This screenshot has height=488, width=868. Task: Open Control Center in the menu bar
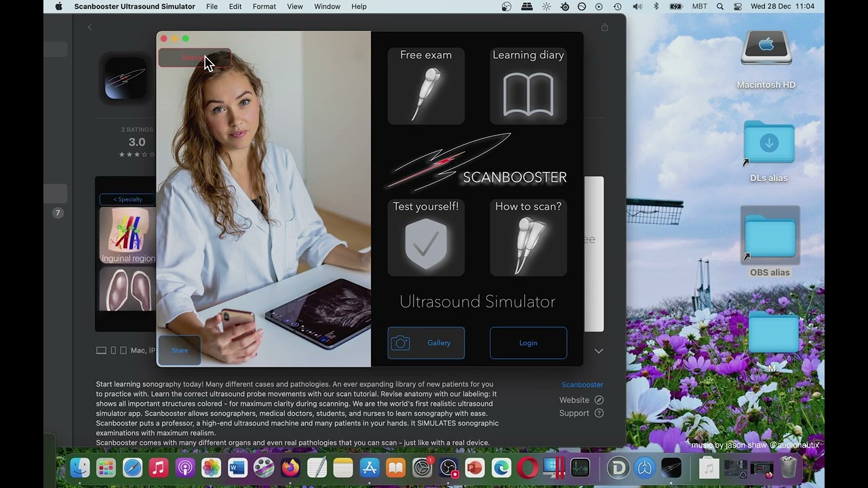(738, 7)
